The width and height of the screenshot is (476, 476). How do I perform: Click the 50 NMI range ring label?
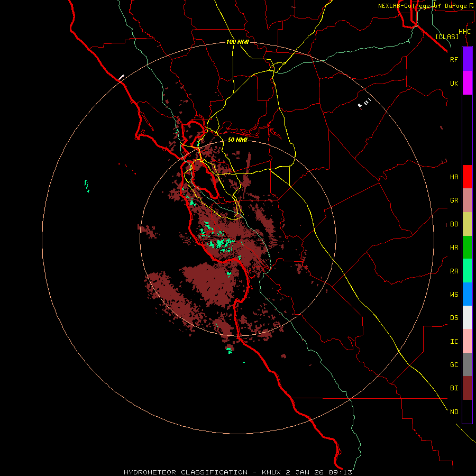[237, 140]
